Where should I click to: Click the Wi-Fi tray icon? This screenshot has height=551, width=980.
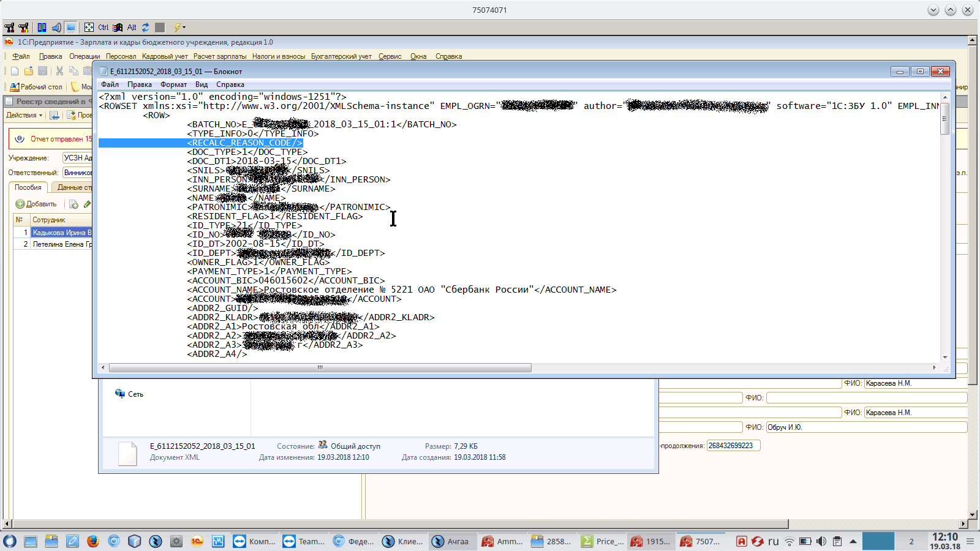coord(790,541)
